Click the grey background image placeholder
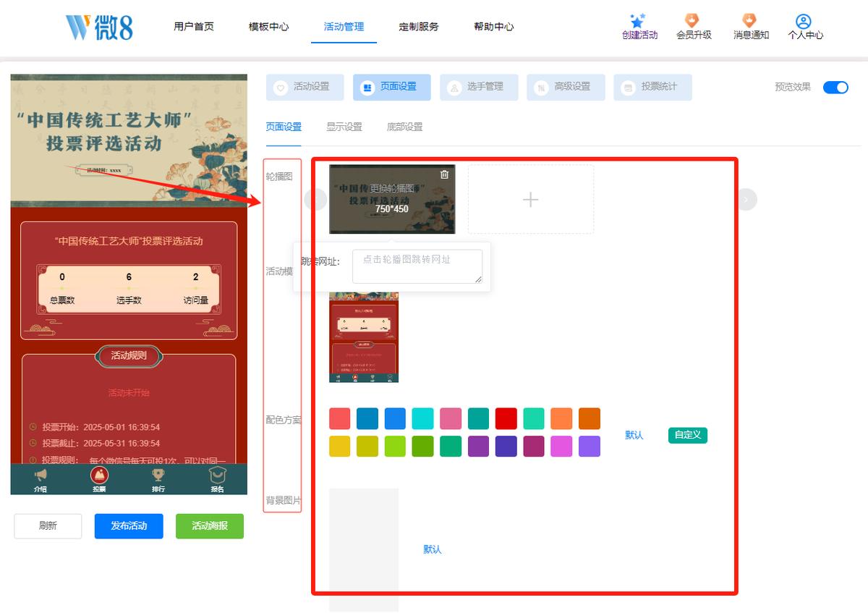 coord(364,549)
